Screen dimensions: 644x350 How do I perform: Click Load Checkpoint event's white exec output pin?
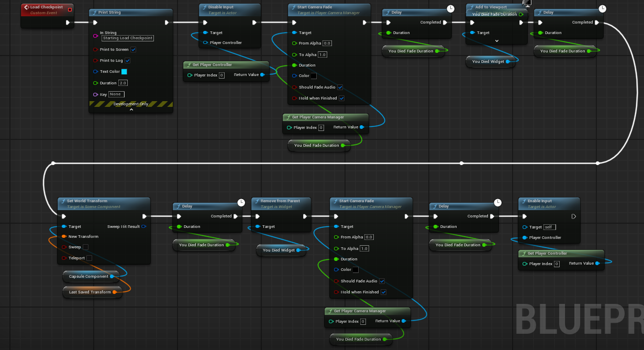[x=68, y=23]
